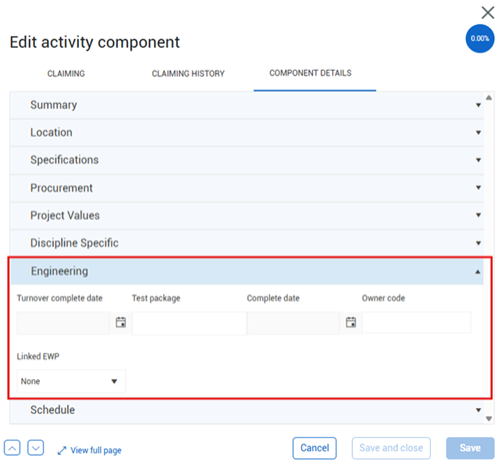Screen dimensions: 500x463
Task: Click into the Test package field
Action: point(189,323)
